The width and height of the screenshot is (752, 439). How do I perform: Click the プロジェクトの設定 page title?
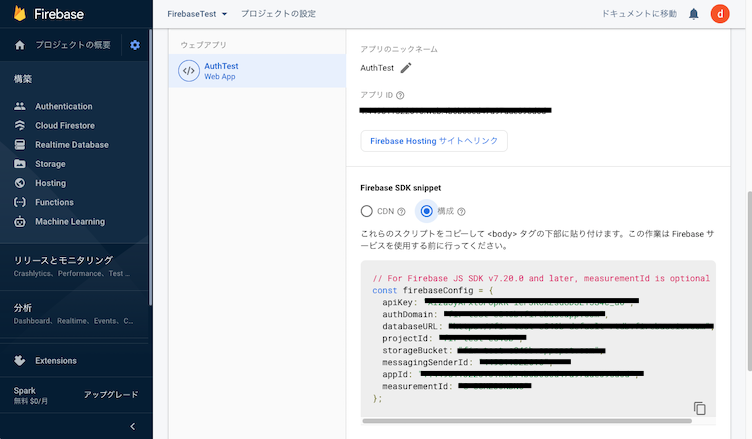click(x=278, y=14)
